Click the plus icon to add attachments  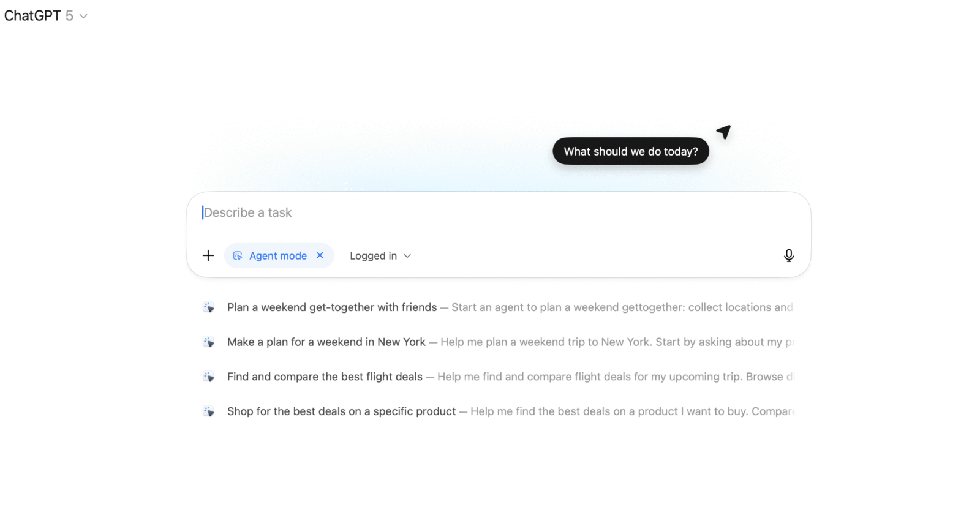coord(208,256)
